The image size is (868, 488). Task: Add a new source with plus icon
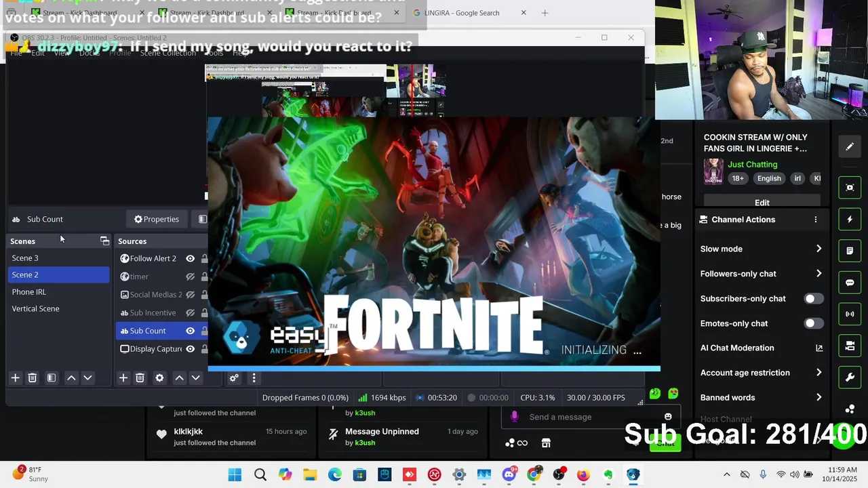123,378
